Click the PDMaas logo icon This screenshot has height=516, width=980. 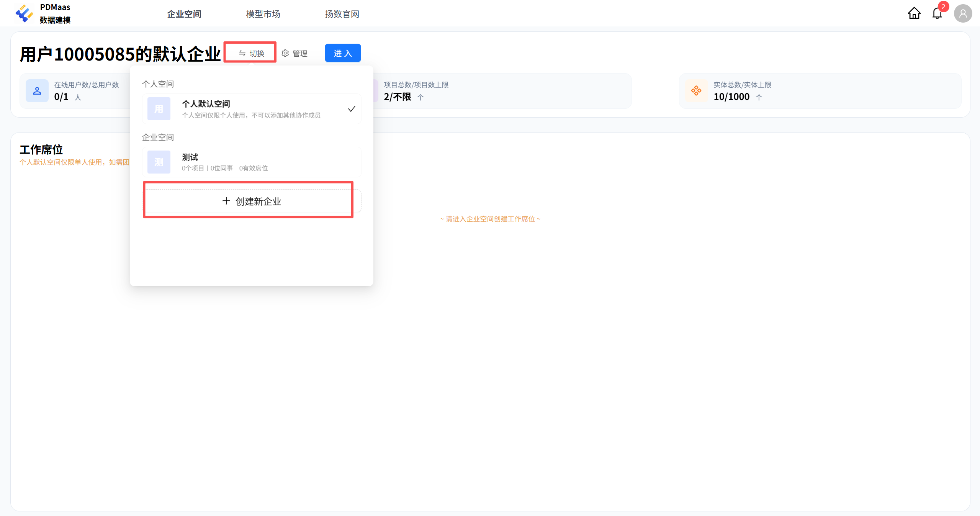(24, 13)
